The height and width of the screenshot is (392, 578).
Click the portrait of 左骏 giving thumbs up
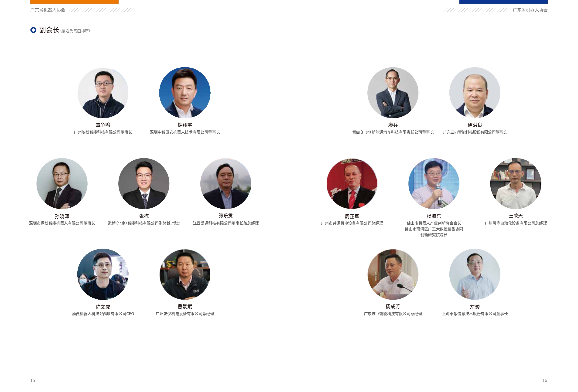coord(475,274)
